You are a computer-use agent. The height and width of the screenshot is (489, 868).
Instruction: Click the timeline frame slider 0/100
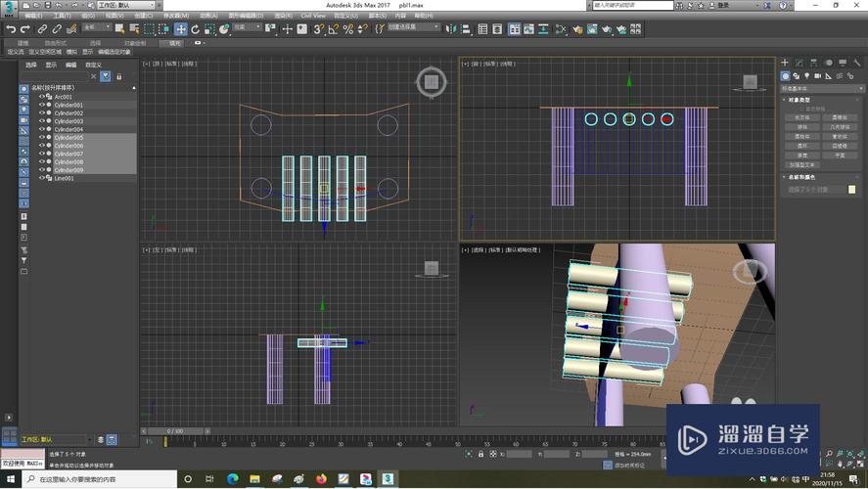click(x=175, y=431)
